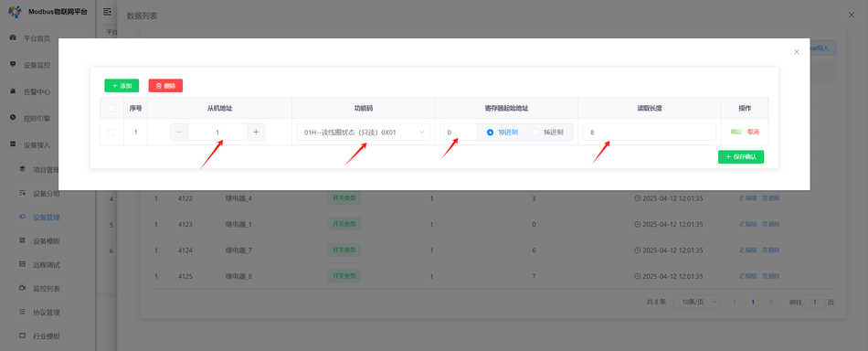Click the next-page arrow in the pagination

pos(771,303)
